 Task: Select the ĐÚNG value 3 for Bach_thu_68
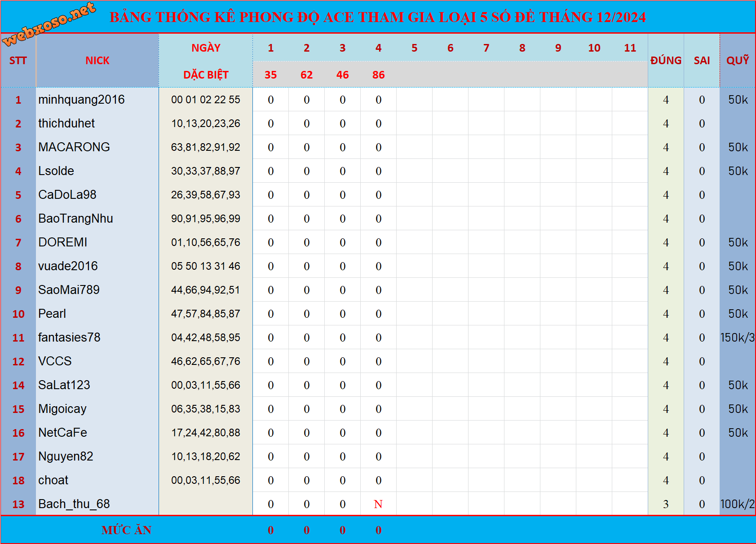pyautogui.click(x=666, y=504)
